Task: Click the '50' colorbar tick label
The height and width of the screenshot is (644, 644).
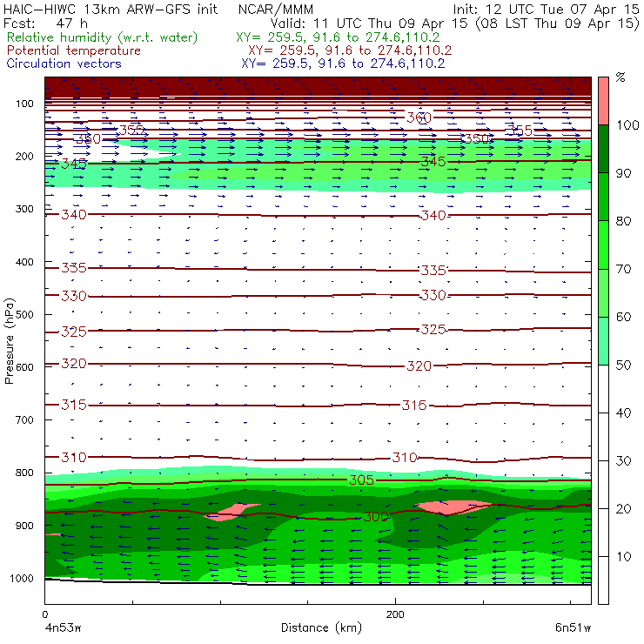Action: pos(623,366)
